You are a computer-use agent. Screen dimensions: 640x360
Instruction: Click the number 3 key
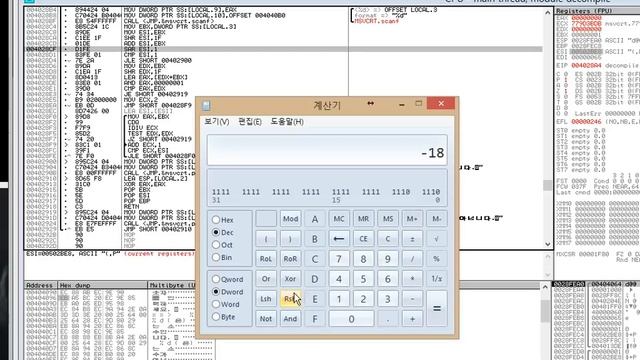coord(388,299)
